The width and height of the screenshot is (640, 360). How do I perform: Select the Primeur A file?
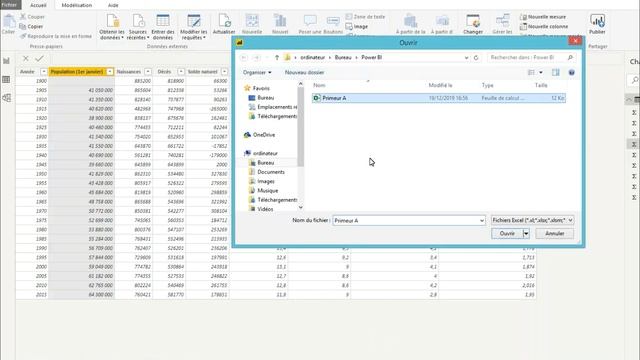point(439,98)
